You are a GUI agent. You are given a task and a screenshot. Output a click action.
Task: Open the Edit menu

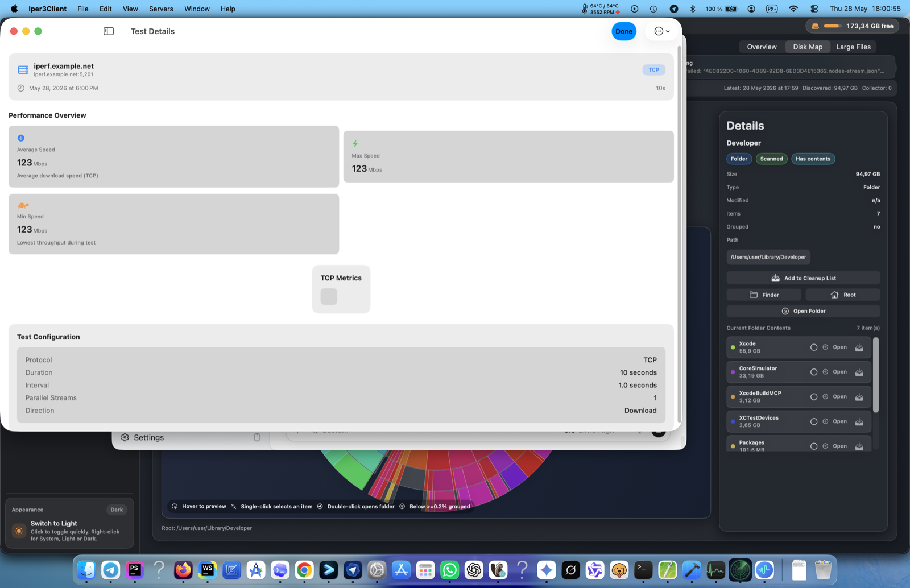(x=106, y=9)
